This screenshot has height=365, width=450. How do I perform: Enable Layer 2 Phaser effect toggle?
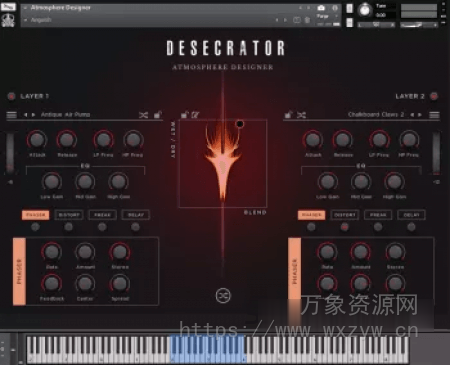(311, 227)
